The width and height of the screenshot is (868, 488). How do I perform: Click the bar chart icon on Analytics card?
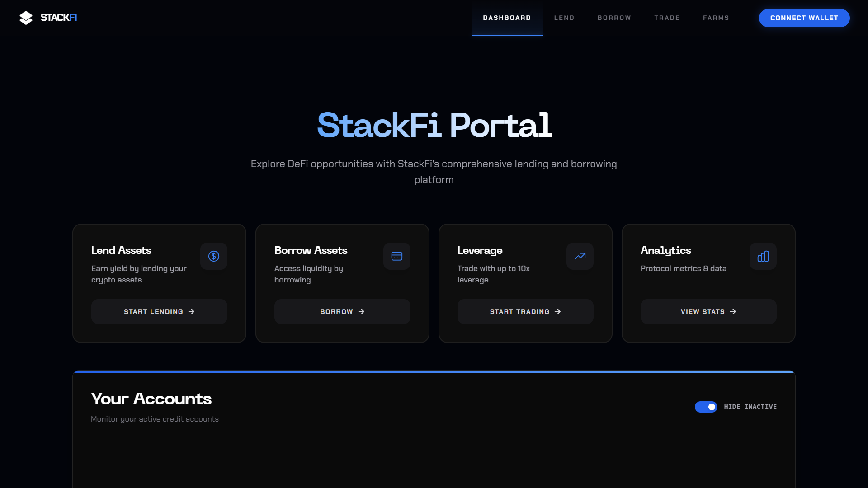[x=763, y=256]
